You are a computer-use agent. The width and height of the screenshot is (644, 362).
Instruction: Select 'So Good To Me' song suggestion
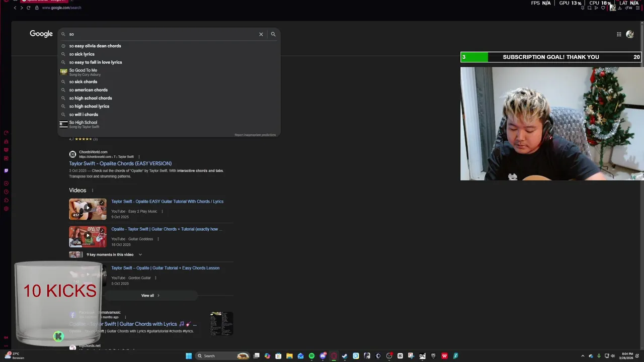pyautogui.click(x=169, y=72)
